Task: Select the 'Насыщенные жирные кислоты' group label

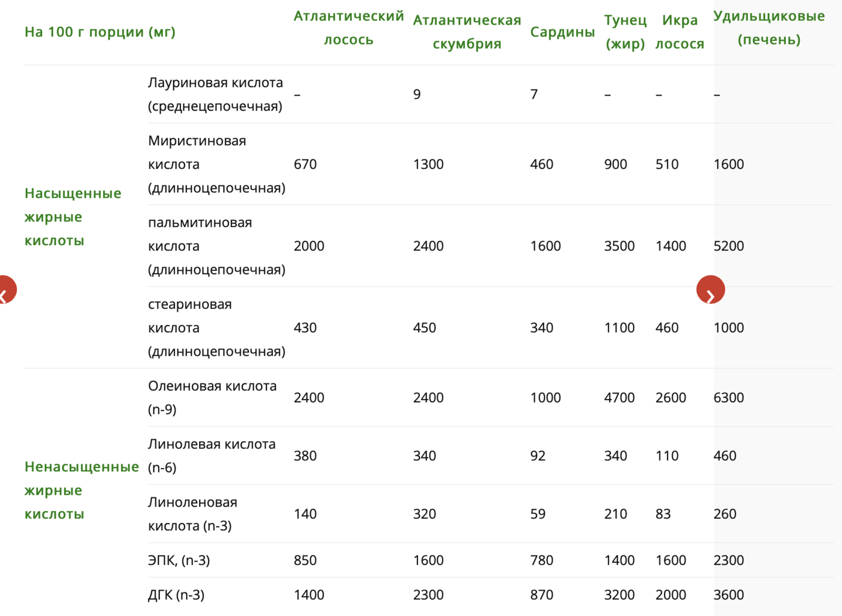Action: (73, 217)
